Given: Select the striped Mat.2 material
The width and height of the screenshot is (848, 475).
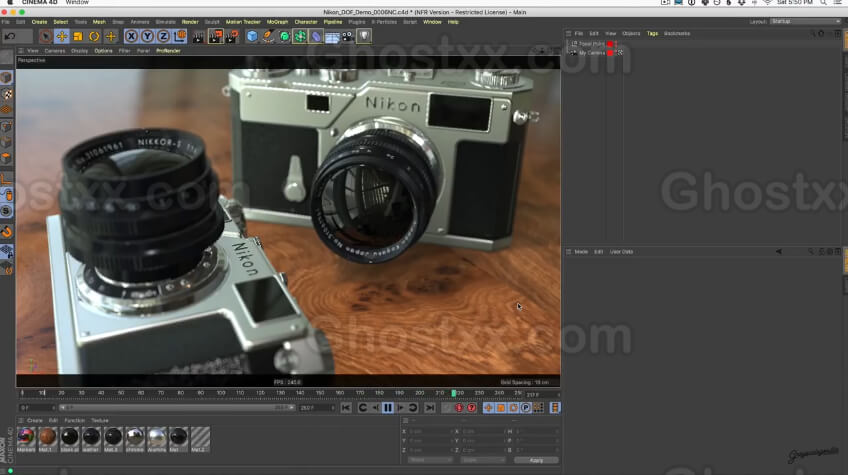Looking at the screenshot, I should 200,439.
